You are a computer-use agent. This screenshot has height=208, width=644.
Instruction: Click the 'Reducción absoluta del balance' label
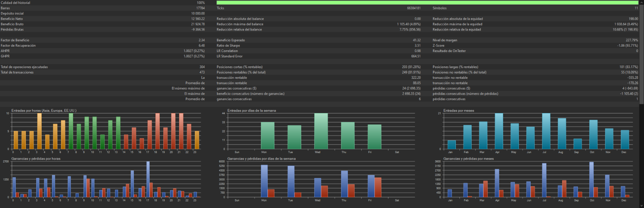point(240,19)
